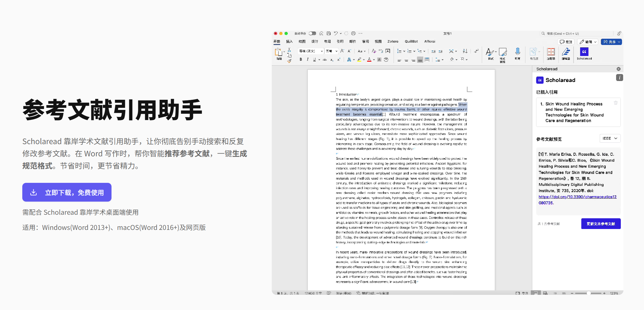
Task: Click the Character Border boxed A icon
Action: click(x=388, y=51)
